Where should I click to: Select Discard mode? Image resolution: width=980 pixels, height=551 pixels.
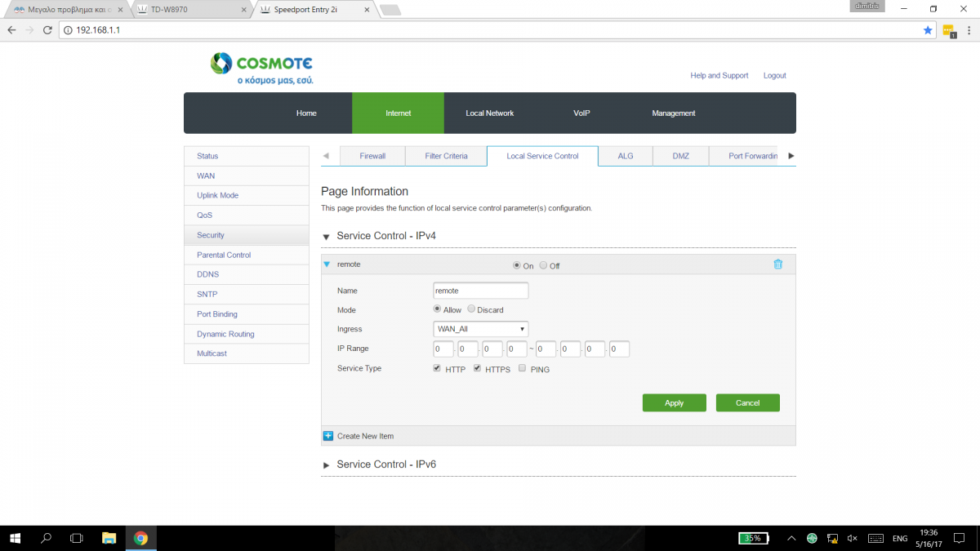point(471,309)
